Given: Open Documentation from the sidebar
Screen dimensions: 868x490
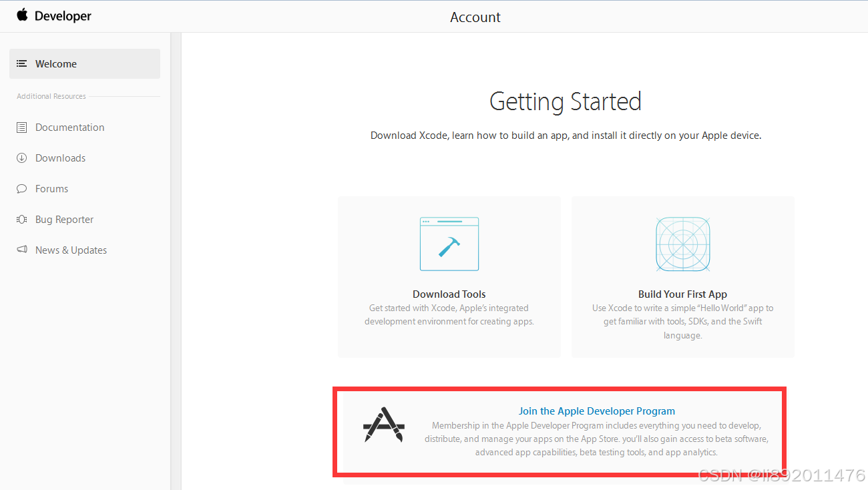Looking at the screenshot, I should click(x=69, y=128).
